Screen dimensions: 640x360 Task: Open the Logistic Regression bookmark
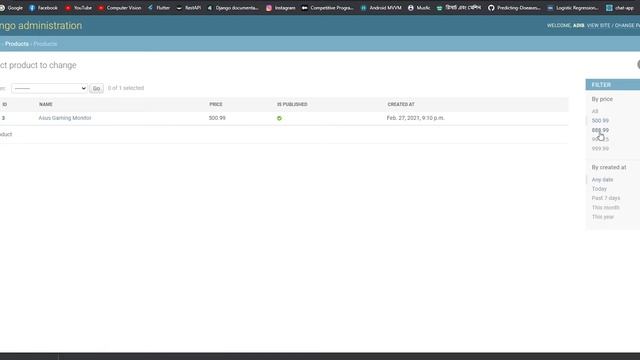(x=573, y=8)
